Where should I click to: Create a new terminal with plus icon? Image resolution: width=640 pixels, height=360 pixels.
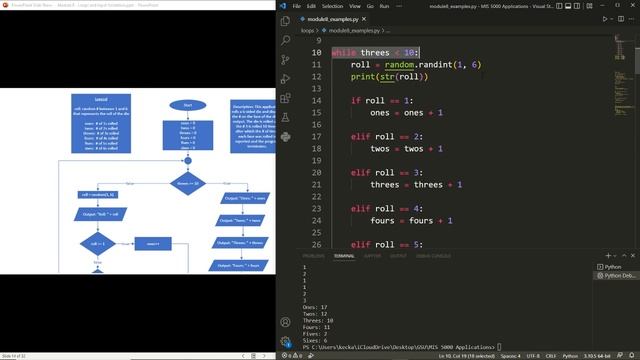(x=608, y=256)
